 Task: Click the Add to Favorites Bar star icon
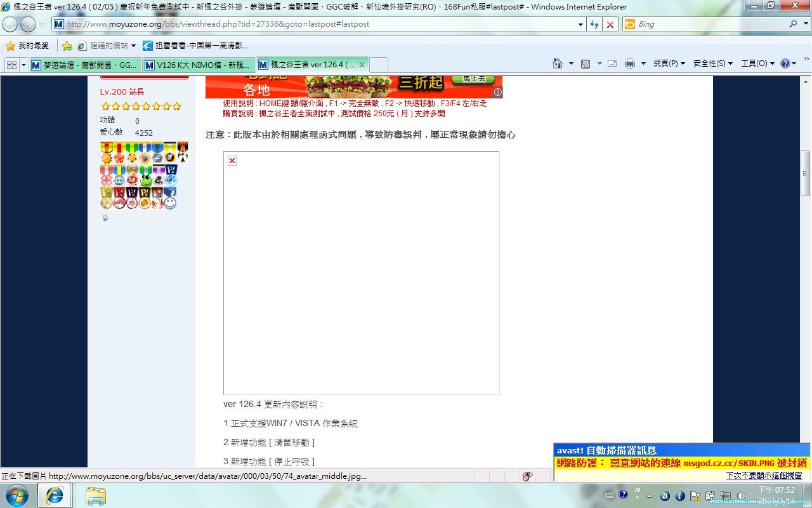(x=67, y=46)
